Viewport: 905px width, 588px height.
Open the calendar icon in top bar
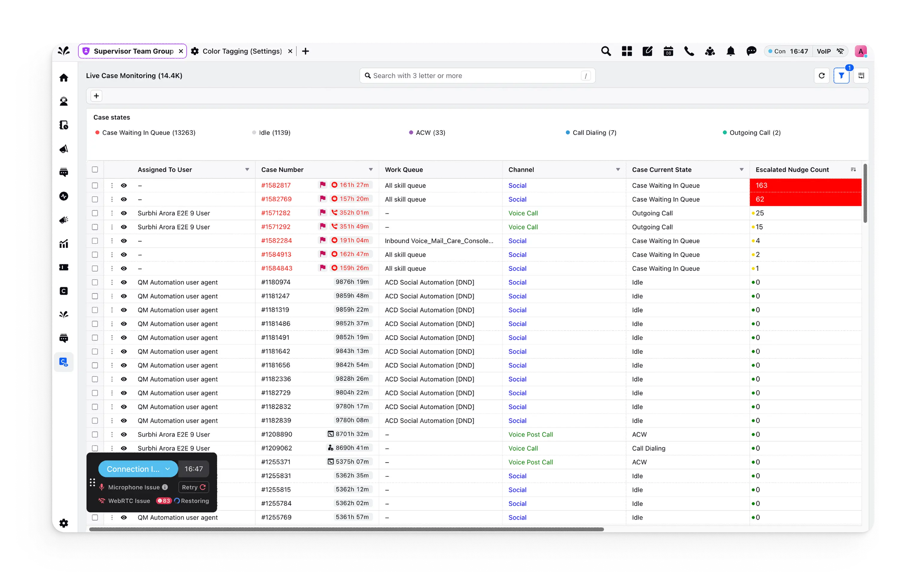click(x=668, y=51)
